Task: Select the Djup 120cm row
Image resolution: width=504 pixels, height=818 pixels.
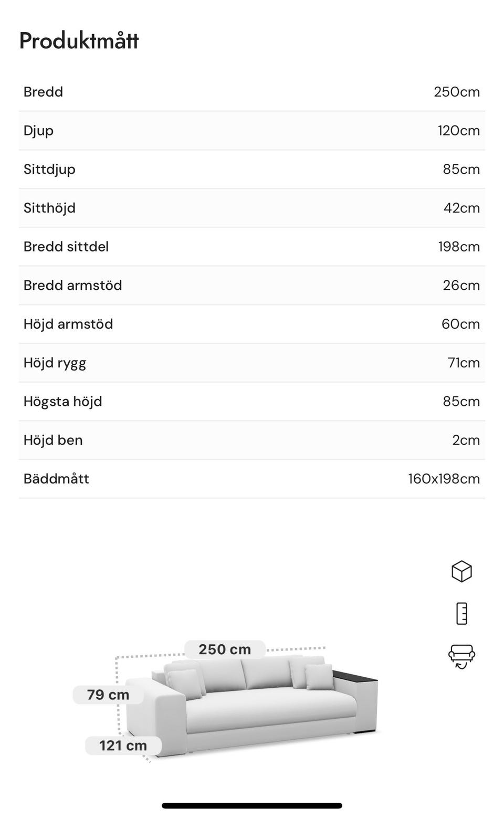Action: click(252, 131)
